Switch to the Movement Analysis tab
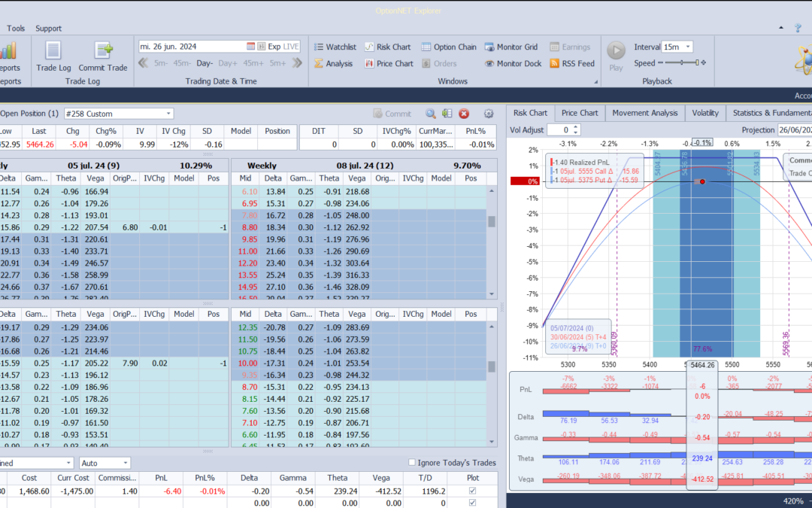This screenshot has width=812, height=508. 644,113
